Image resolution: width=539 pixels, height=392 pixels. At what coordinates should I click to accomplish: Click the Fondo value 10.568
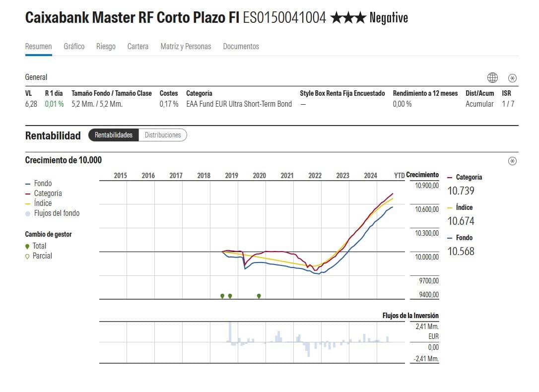(x=461, y=252)
